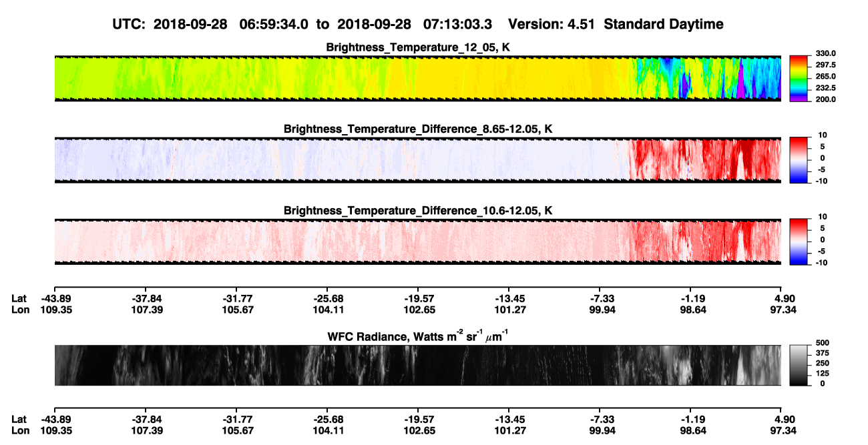Click the 297.5 colorbar label
Screen dimensions: 868x445
click(x=824, y=65)
